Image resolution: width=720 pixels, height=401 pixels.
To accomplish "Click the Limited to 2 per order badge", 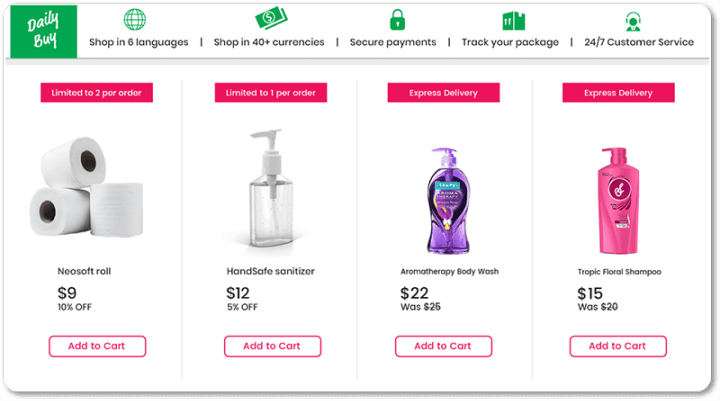I will (96, 93).
